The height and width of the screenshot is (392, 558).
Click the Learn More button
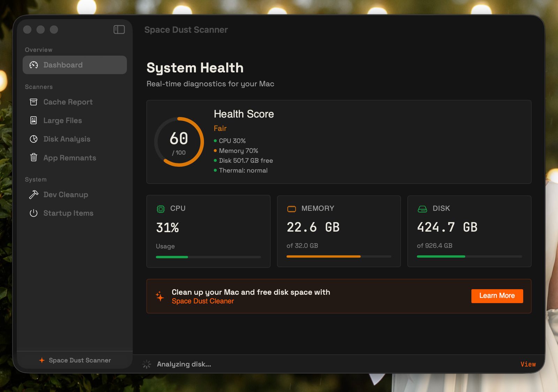click(497, 296)
